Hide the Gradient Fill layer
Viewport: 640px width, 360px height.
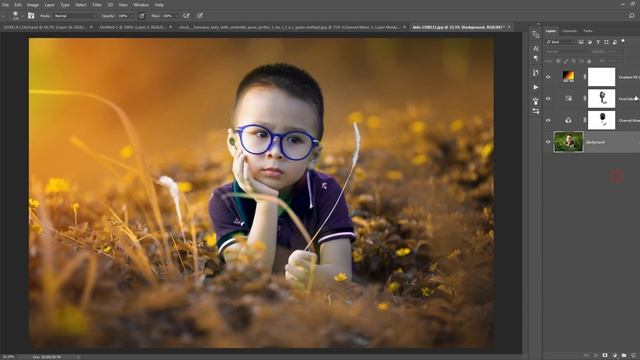pos(548,77)
